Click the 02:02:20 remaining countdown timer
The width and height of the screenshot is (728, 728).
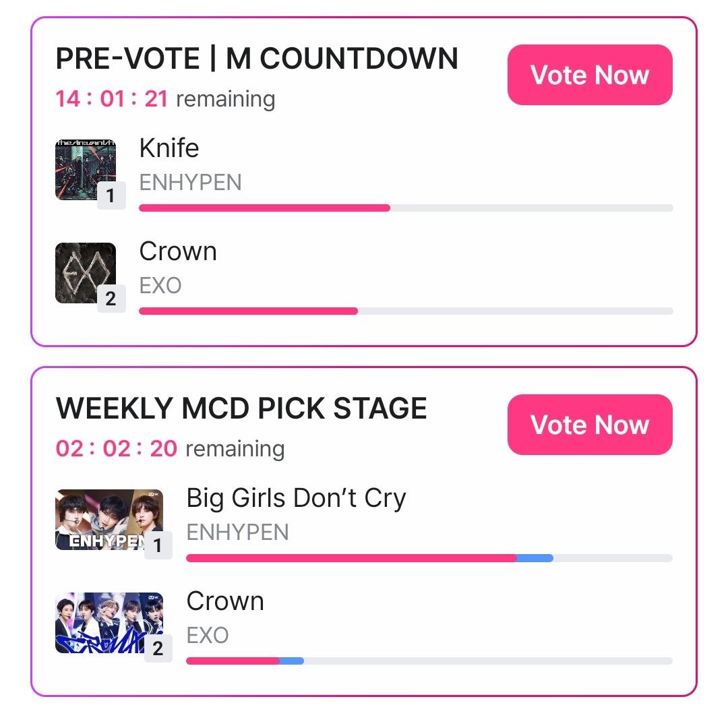[170, 449]
